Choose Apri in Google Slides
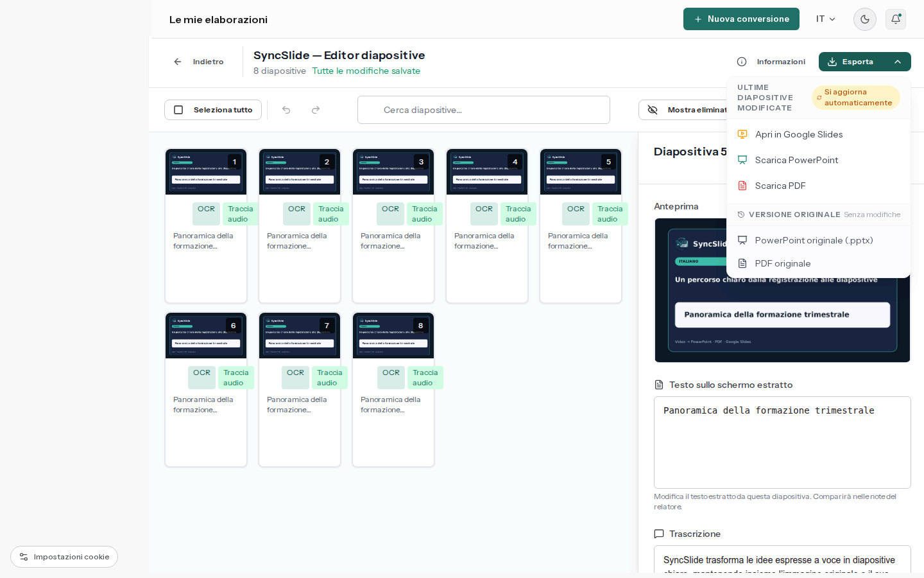The image size is (924, 578). 819,134
